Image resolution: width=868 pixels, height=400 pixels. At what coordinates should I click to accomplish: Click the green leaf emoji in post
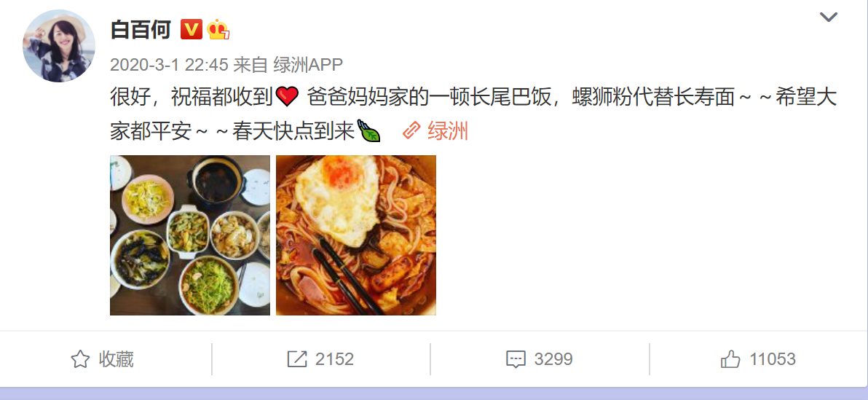tap(369, 131)
